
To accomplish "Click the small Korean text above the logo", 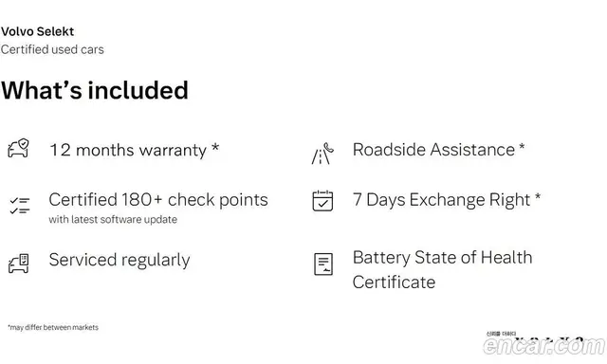I will tap(502, 334).
